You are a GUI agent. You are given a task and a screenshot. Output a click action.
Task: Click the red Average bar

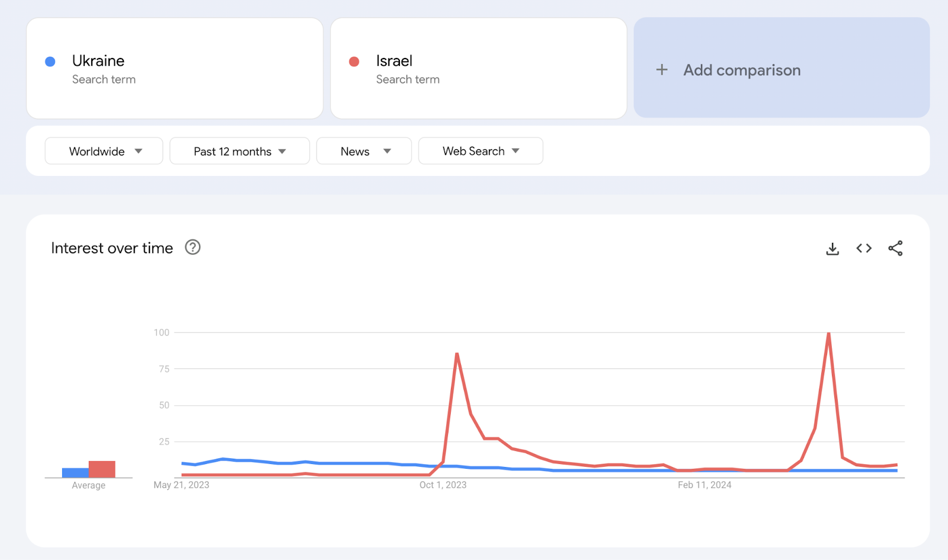102,469
